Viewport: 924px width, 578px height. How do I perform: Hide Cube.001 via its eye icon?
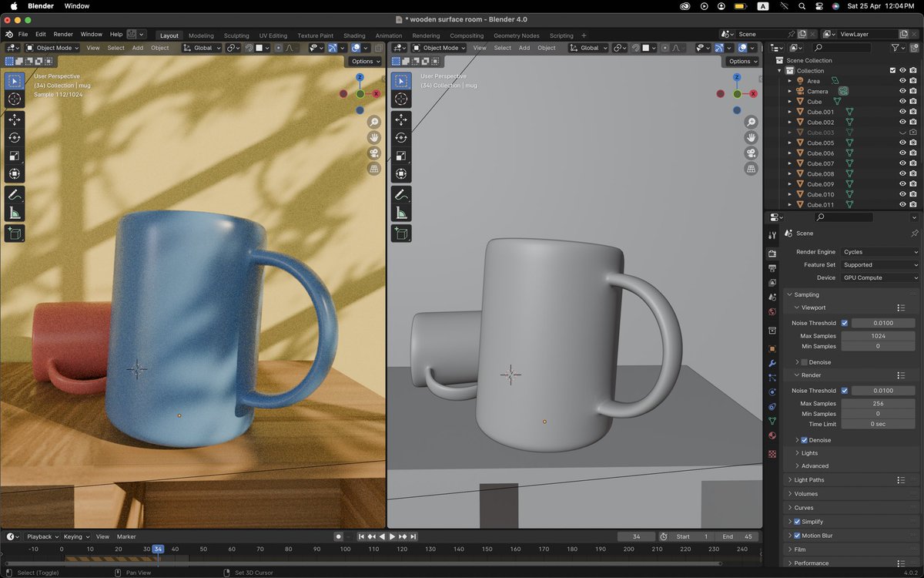point(902,112)
